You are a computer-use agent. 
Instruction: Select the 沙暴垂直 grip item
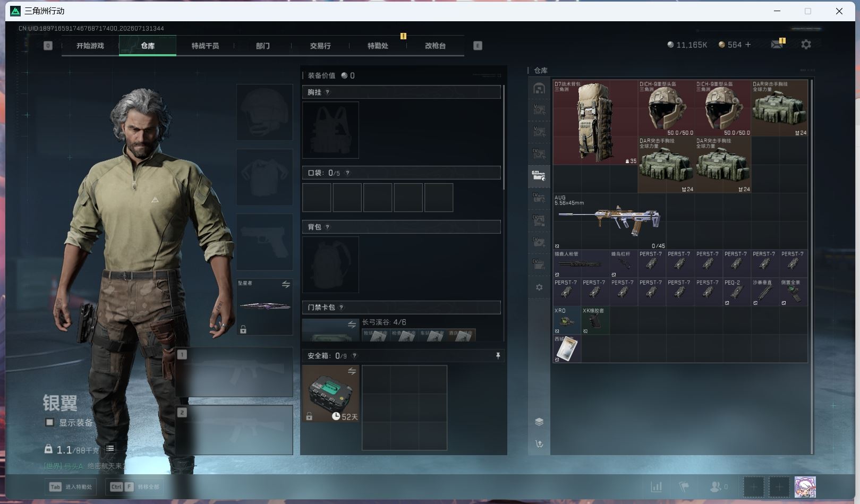[x=765, y=292]
